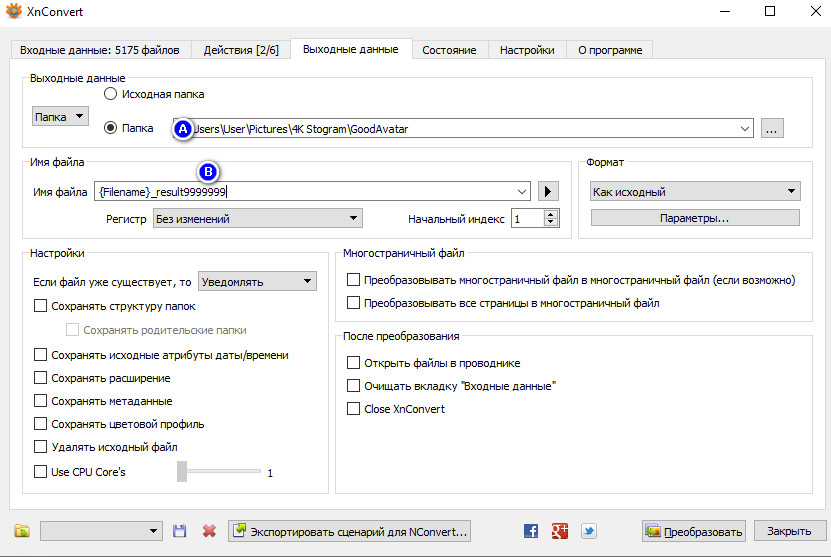
Task: Click the browse output folder button
Action: click(771, 128)
